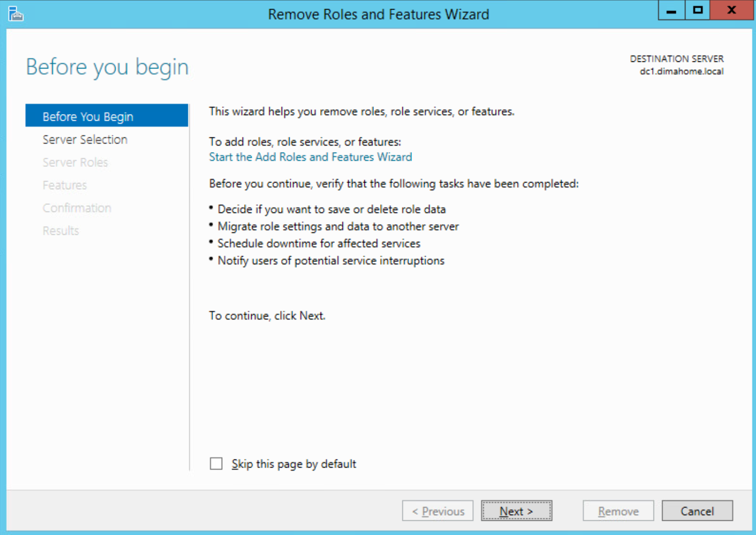Click the wizard title bar
Image resolution: width=756 pixels, height=535 pixels.
(378, 14)
